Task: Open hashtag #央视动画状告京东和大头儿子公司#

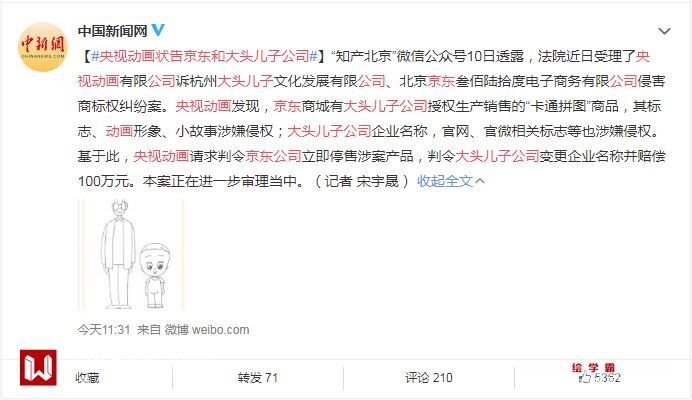Action: point(204,57)
